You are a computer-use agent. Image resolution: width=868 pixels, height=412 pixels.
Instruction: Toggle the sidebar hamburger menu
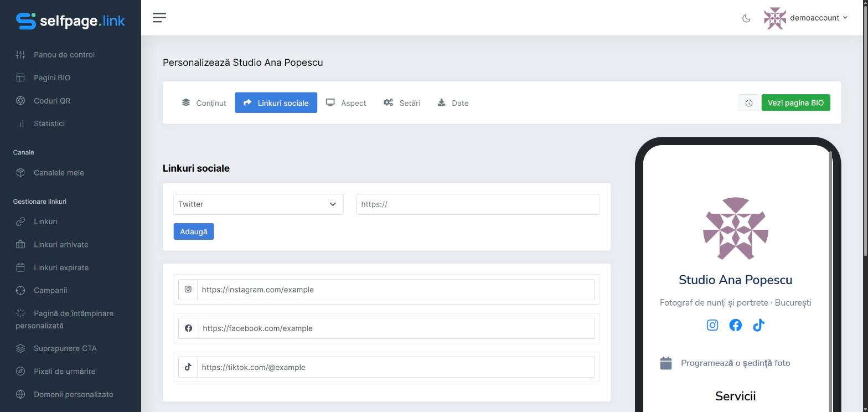pos(159,18)
